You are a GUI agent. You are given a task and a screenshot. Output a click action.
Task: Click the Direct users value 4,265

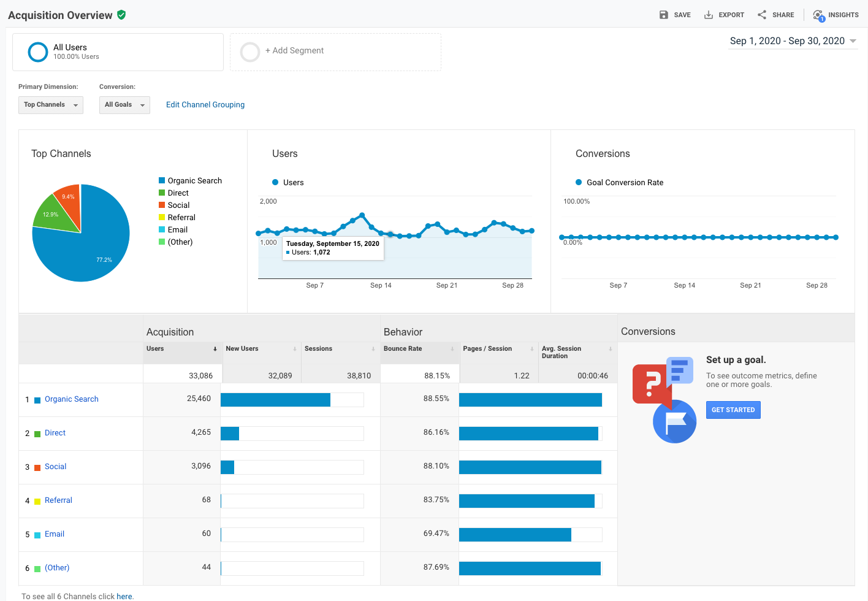[x=201, y=432]
